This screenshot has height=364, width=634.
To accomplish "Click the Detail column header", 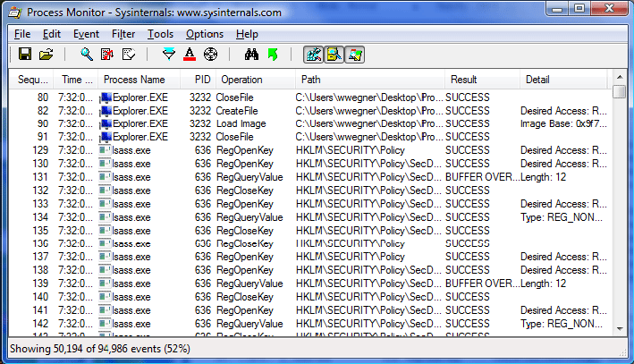I will (563, 80).
